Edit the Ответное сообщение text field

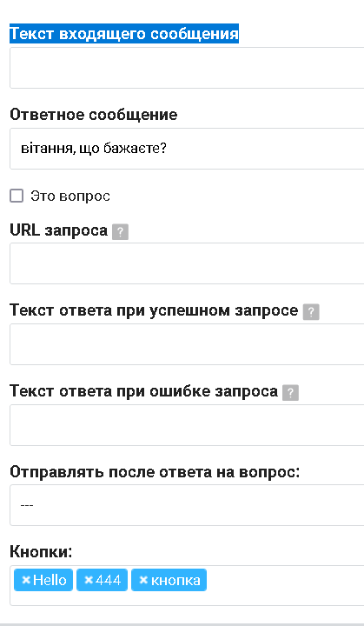[187, 149]
